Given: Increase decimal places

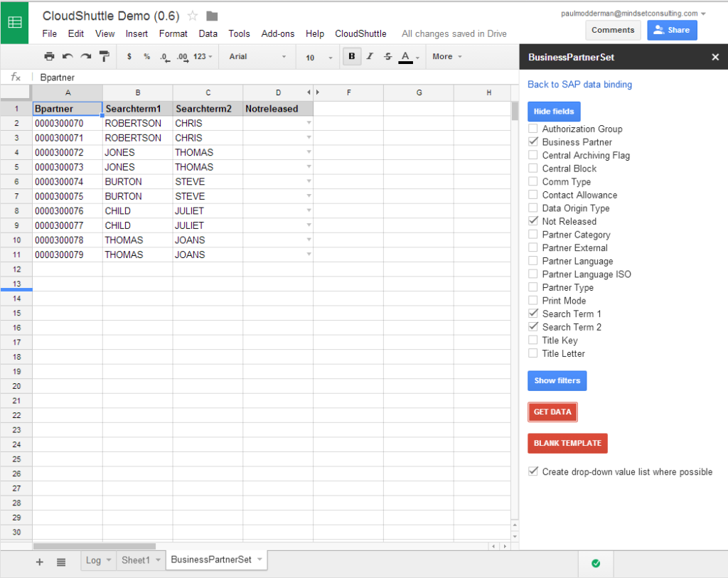Looking at the screenshot, I should [183, 57].
